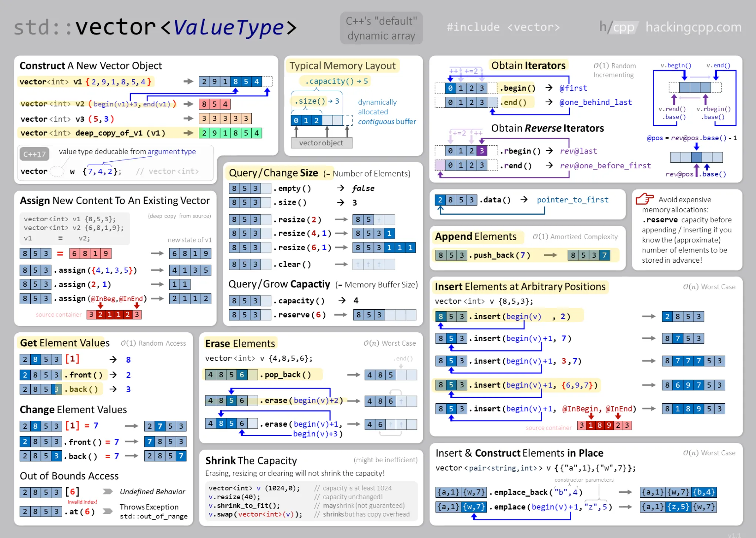The image size is (756, 538).
Task: Click the red "Invalid Index!" label
Action: [x=82, y=502]
